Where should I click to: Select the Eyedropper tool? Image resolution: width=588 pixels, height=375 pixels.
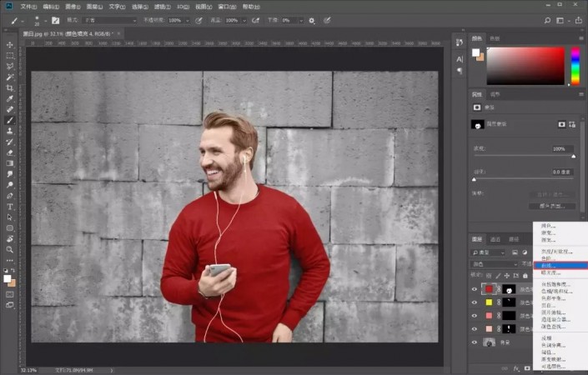click(x=10, y=98)
